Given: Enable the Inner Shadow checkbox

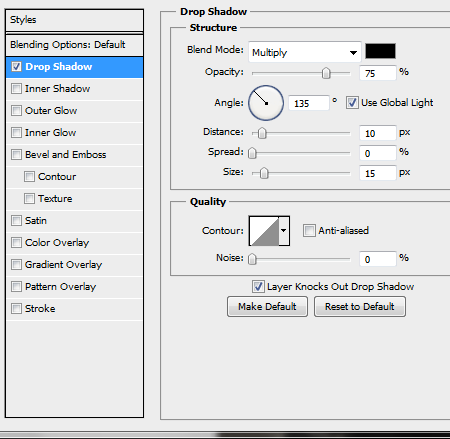Looking at the screenshot, I should (16, 89).
